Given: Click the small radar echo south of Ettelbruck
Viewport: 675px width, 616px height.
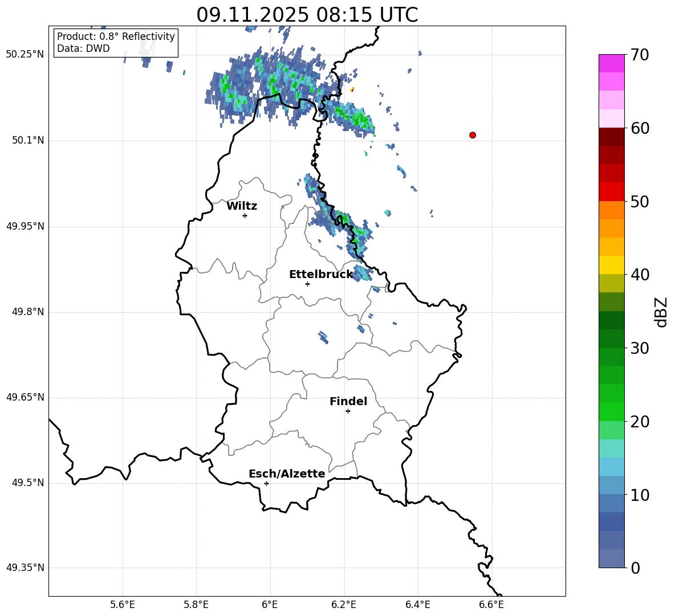Looking at the screenshot, I should pos(323,337).
